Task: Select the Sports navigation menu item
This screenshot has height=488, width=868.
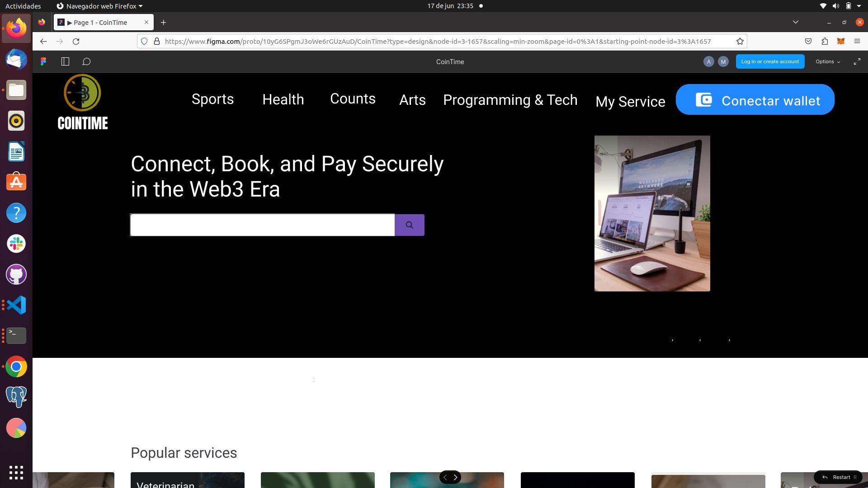Action: click(213, 99)
